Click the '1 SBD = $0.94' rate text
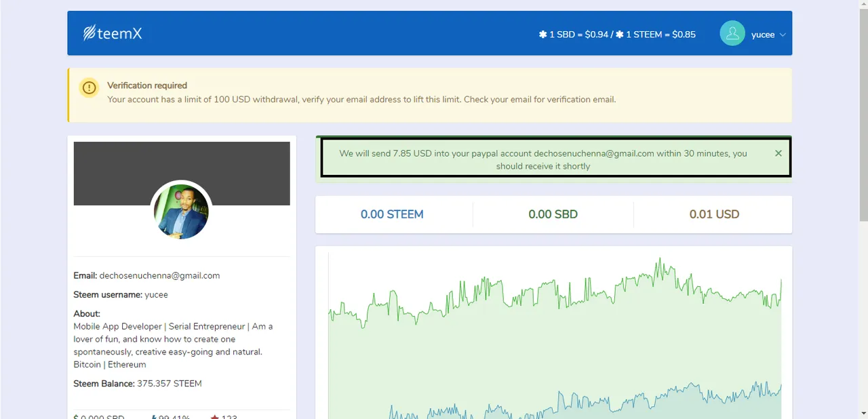868x419 pixels. (578, 35)
